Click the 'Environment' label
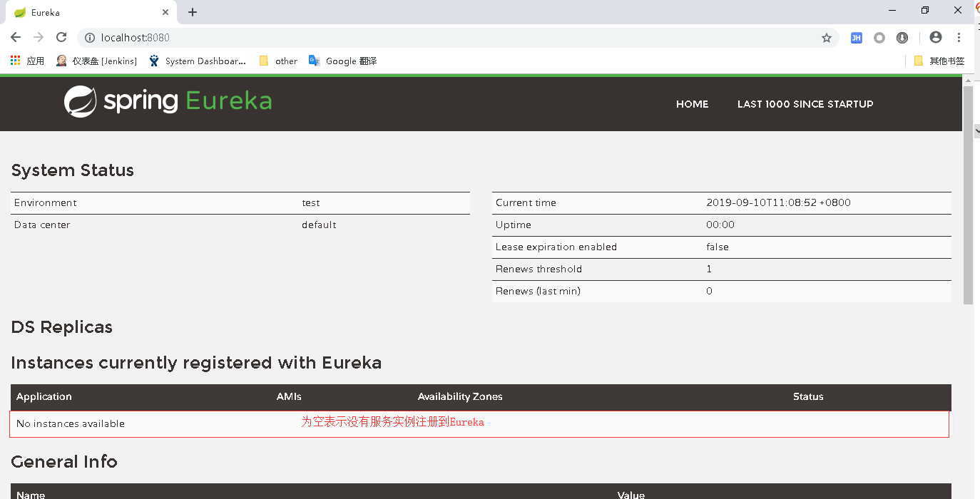This screenshot has height=499, width=980. (x=46, y=203)
